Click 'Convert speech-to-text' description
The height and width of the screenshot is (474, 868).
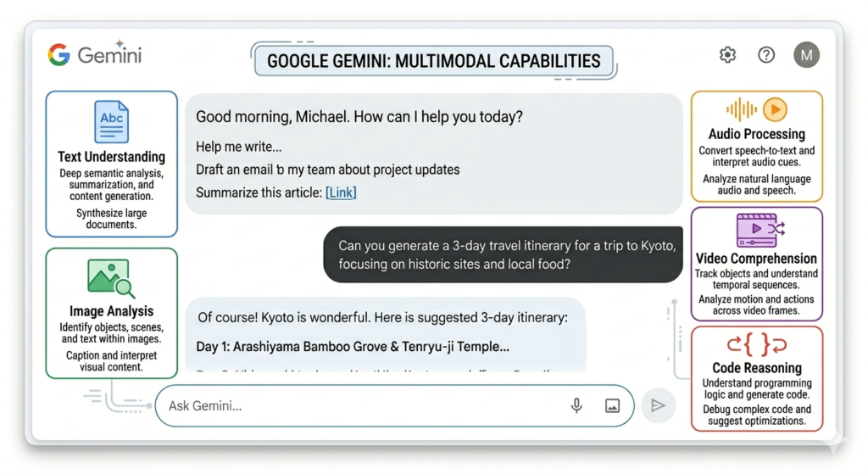click(x=757, y=156)
